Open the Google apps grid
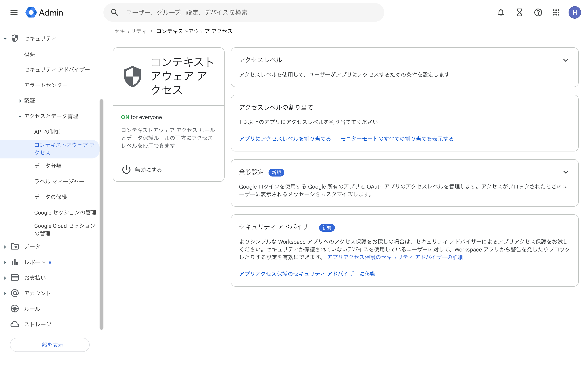 pos(556,12)
